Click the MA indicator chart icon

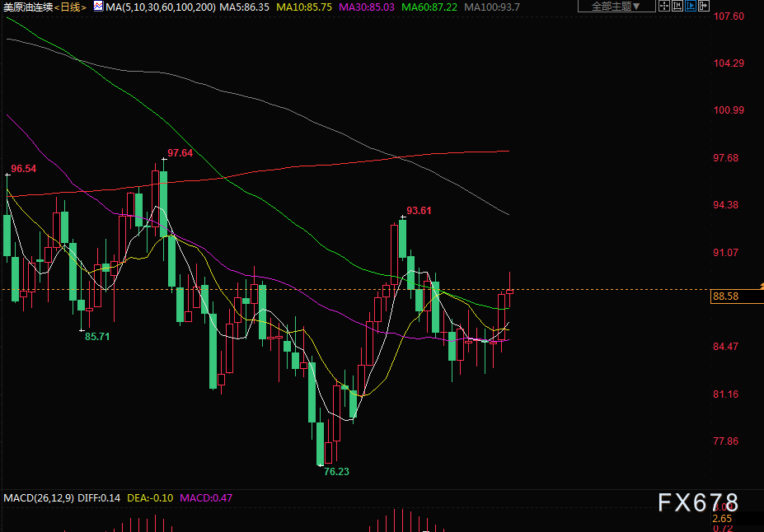tap(98, 7)
